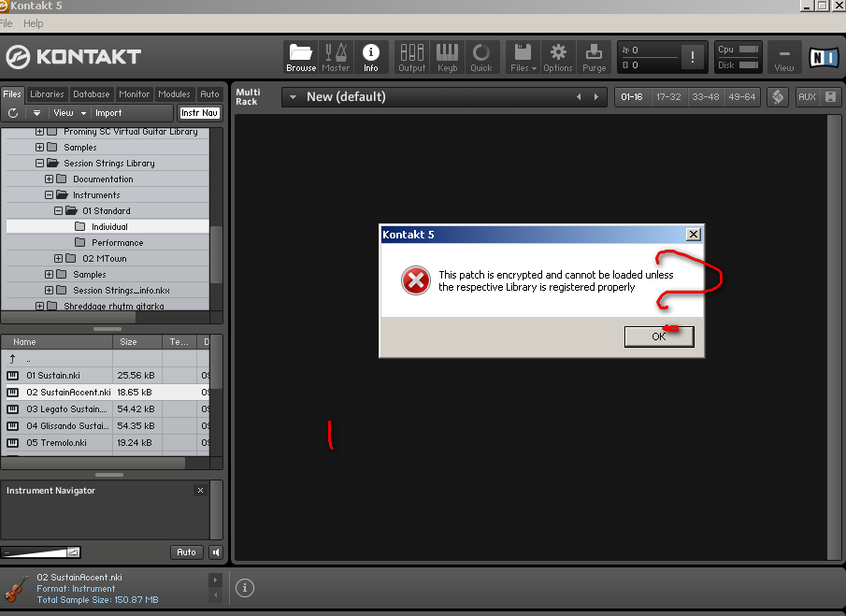Viewport: 846px width, 616px height.
Task: Switch to minimized View
Action: (784, 57)
